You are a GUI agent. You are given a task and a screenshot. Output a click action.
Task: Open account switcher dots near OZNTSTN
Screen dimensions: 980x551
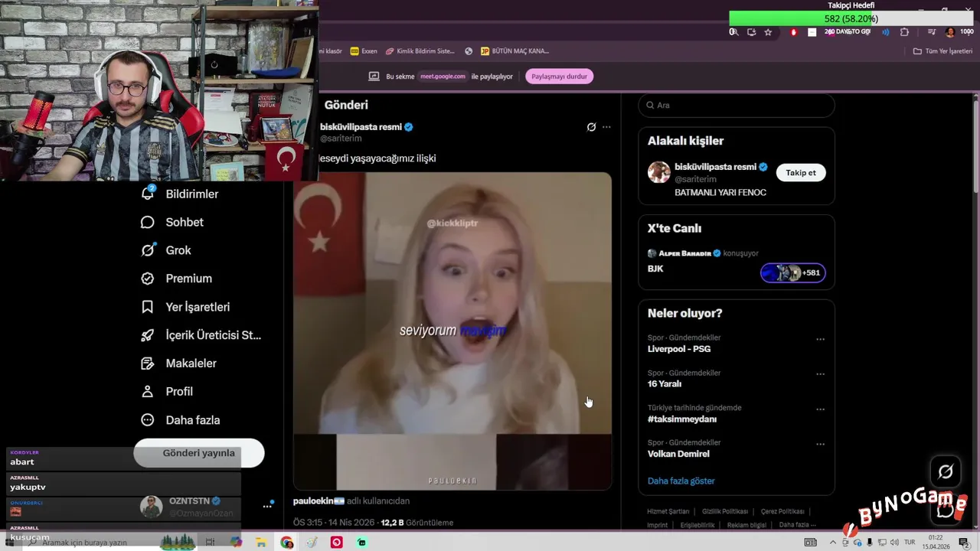click(268, 506)
